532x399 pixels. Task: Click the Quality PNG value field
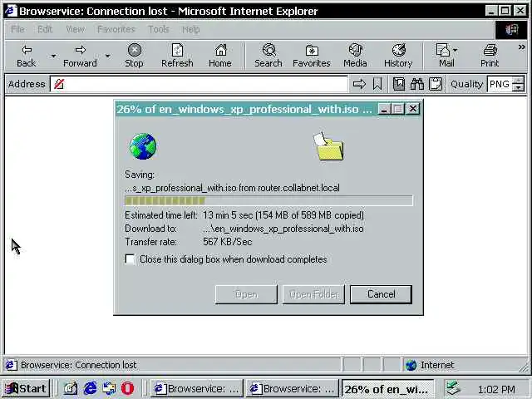pyautogui.click(x=500, y=84)
